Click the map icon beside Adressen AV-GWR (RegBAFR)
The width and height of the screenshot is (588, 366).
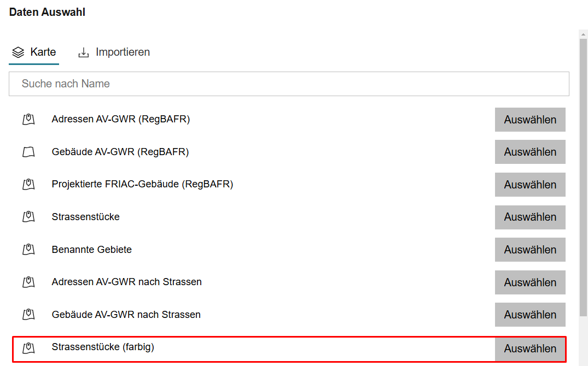(x=28, y=120)
